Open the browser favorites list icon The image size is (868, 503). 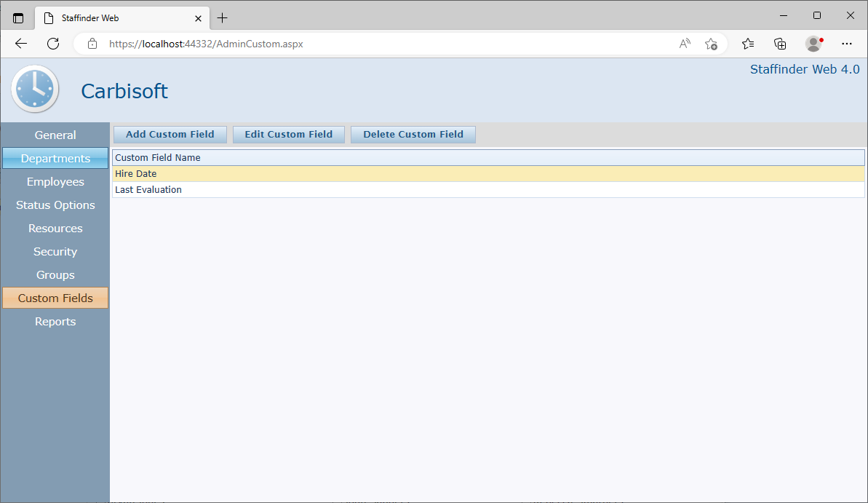[x=747, y=44]
